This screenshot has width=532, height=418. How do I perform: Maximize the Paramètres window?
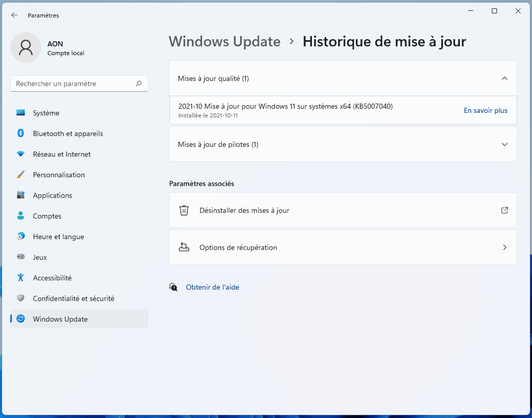[x=494, y=11]
